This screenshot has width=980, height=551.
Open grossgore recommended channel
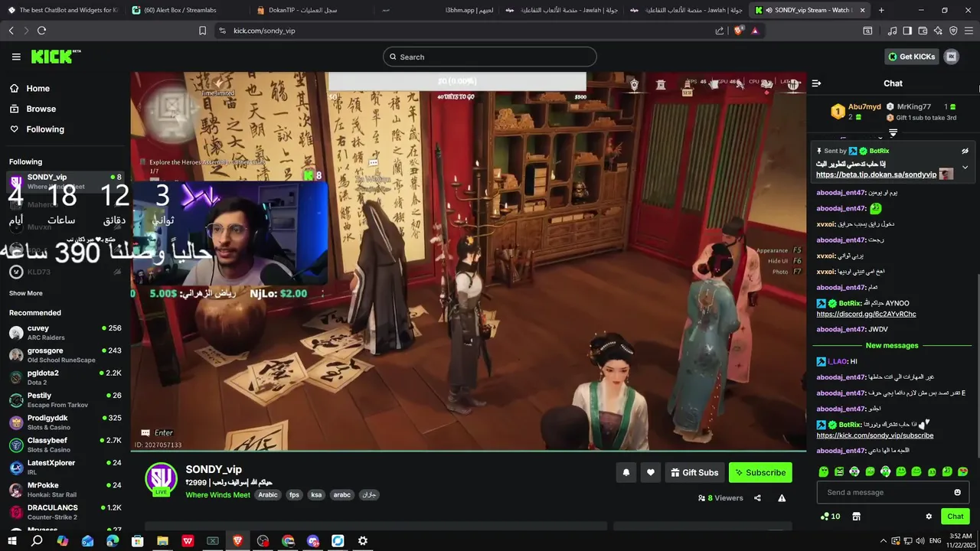64,355
